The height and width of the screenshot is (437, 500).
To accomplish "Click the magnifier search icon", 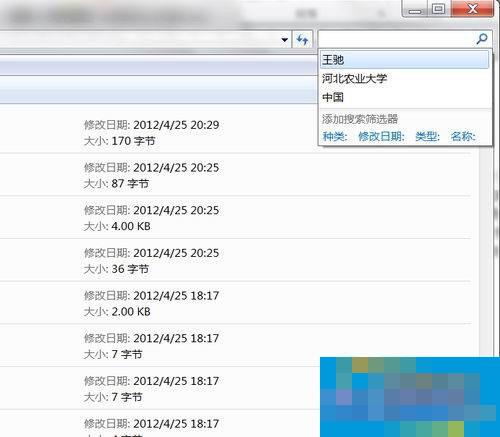I will (x=482, y=39).
